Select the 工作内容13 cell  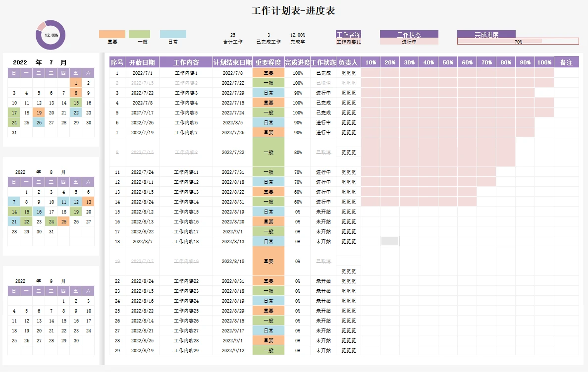pyautogui.click(x=186, y=192)
